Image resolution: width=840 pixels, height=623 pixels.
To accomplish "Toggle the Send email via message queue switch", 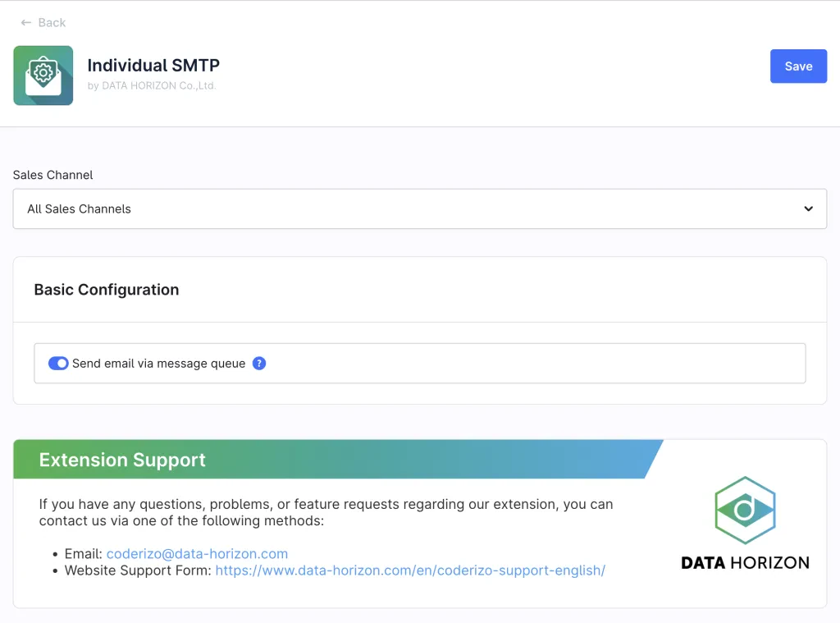I will (x=58, y=364).
